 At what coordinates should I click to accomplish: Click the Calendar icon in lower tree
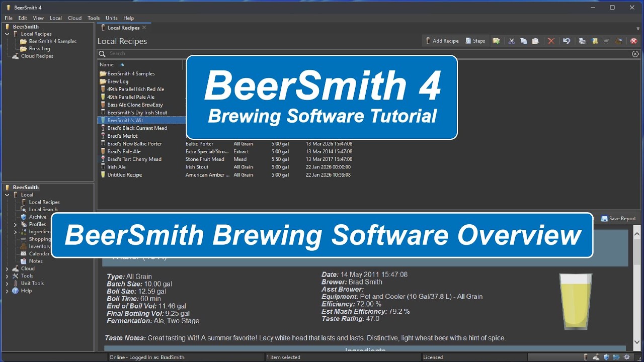24,254
